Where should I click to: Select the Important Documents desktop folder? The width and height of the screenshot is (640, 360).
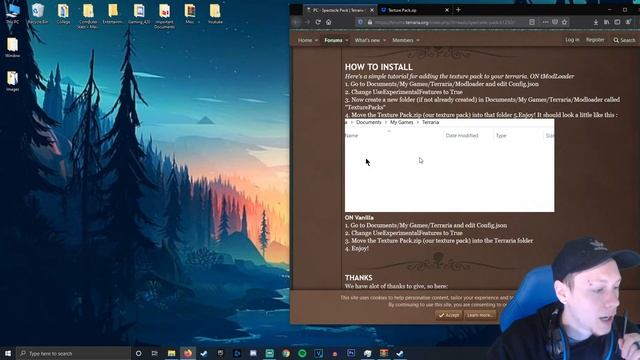coord(164,16)
